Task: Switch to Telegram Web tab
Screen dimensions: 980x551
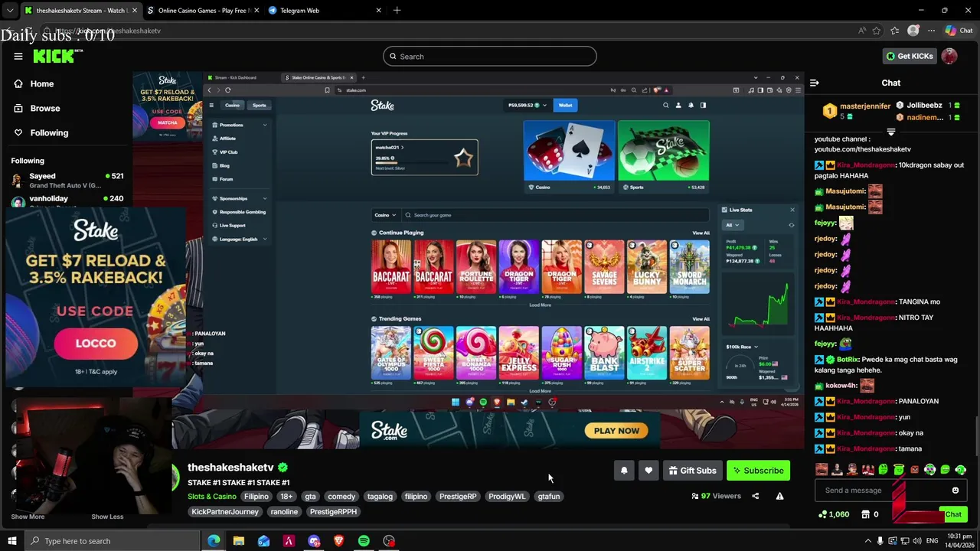Action: coord(324,11)
